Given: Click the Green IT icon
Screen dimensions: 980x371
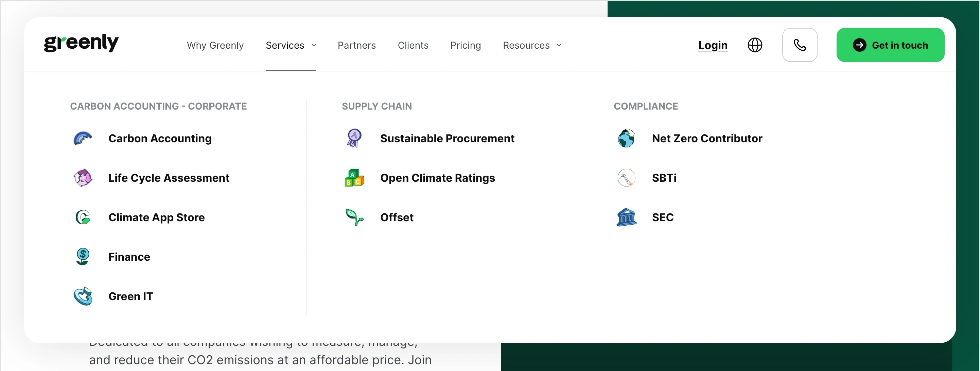Looking at the screenshot, I should tap(83, 296).
